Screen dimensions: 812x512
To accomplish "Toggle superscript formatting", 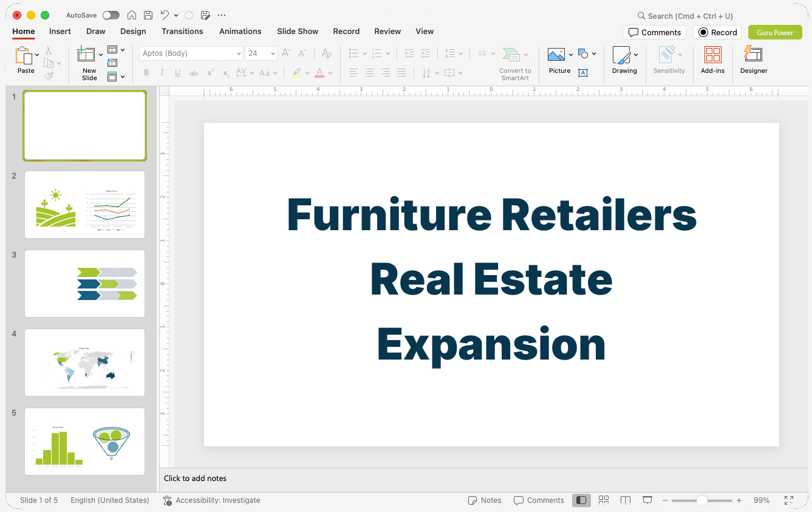I will pyautogui.click(x=210, y=73).
